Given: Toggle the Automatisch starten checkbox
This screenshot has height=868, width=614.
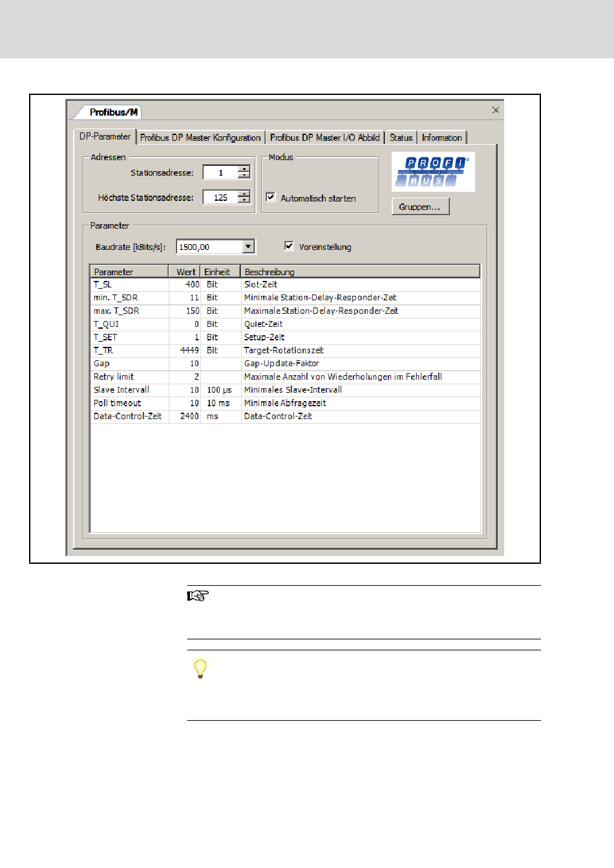Looking at the screenshot, I should [x=271, y=197].
